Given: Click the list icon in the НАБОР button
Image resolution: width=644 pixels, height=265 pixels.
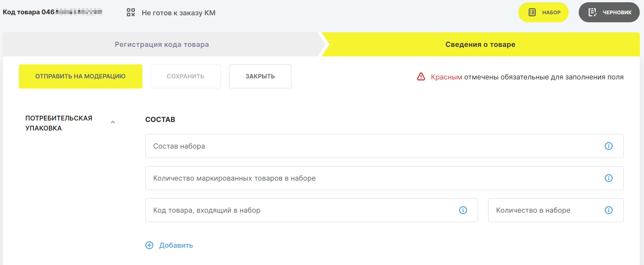Looking at the screenshot, I should point(532,12).
